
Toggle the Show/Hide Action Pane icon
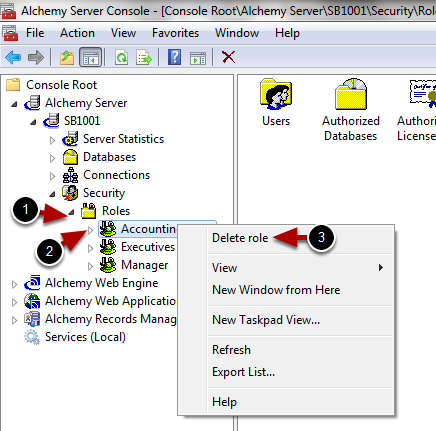[x=198, y=58]
